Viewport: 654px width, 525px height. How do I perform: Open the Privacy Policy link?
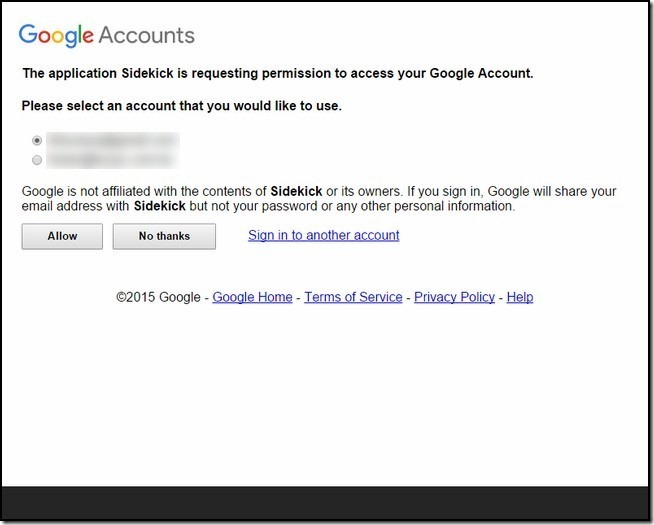pos(454,297)
